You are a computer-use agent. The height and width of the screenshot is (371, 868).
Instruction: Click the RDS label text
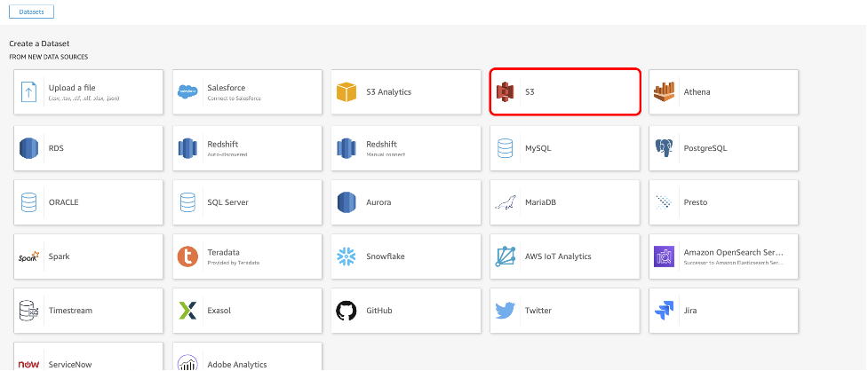pos(56,148)
